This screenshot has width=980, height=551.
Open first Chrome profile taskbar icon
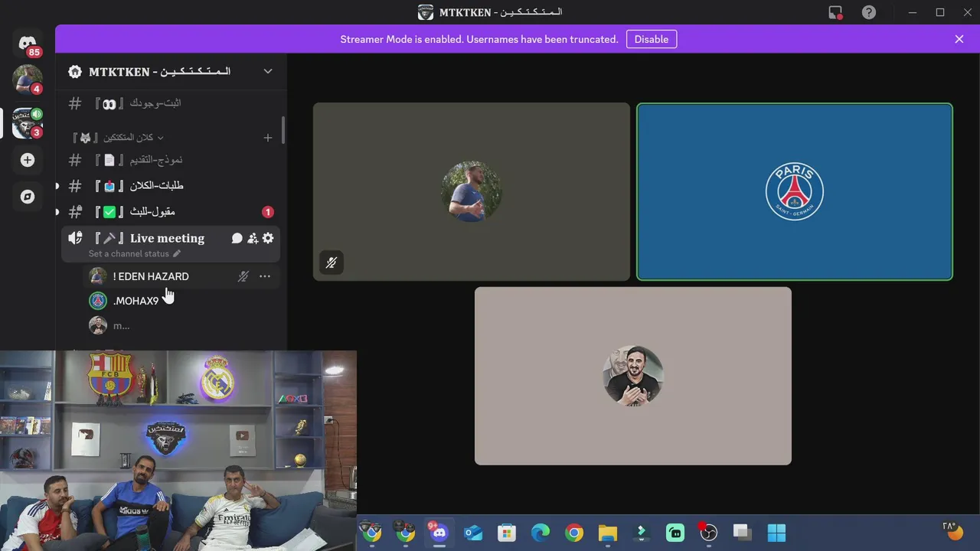372,533
